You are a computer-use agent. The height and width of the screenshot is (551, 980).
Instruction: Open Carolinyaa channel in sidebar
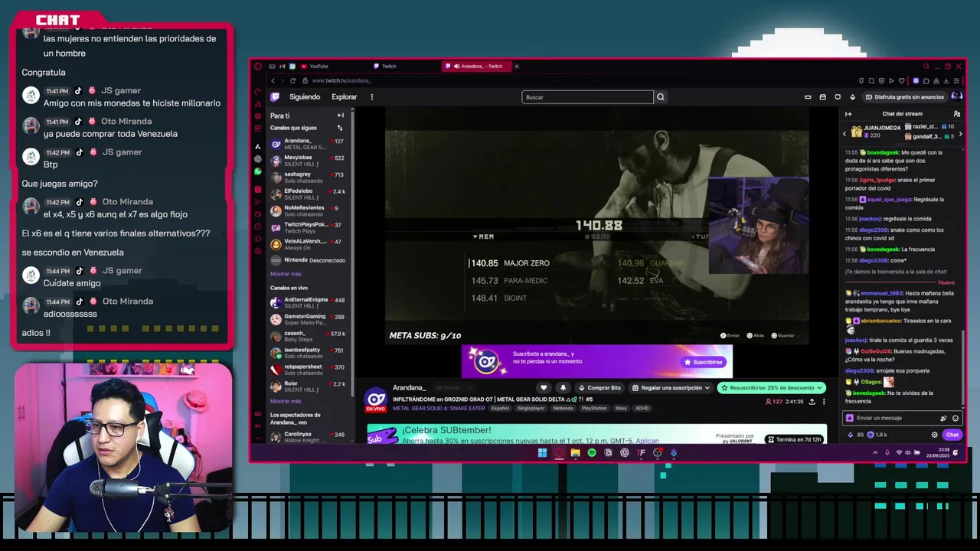coord(309,437)
